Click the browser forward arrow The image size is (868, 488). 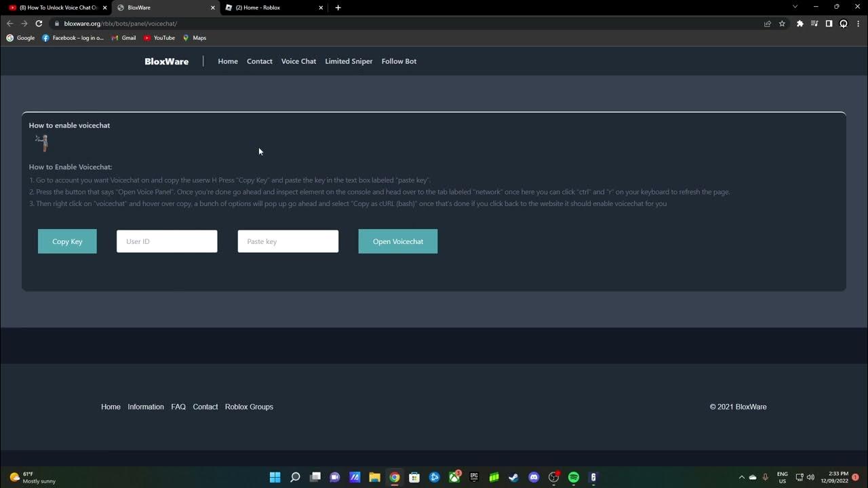[24, 23]
